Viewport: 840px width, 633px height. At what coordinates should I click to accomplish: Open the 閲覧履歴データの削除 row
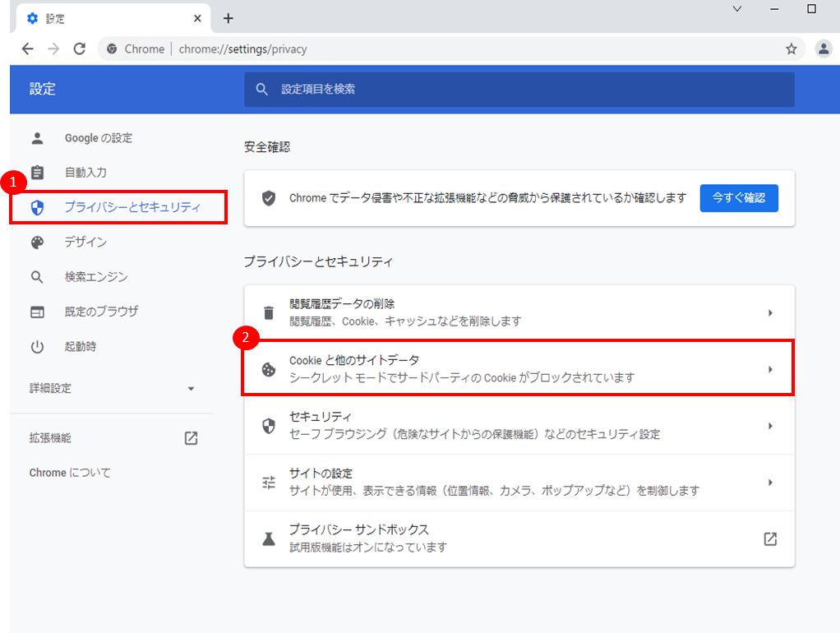[519, 312]
